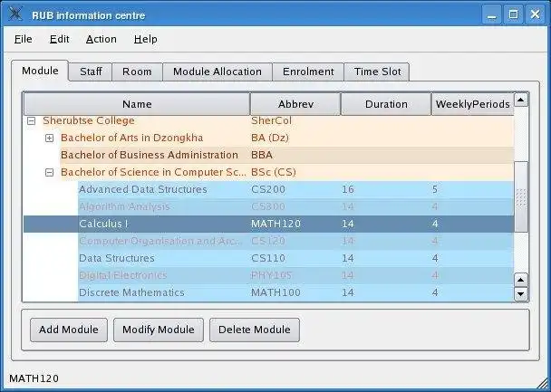Image resolution: width=551 pixels, height=392 pixels.
Task: Click the vertical scrollbar thumb
Action: 521,196
